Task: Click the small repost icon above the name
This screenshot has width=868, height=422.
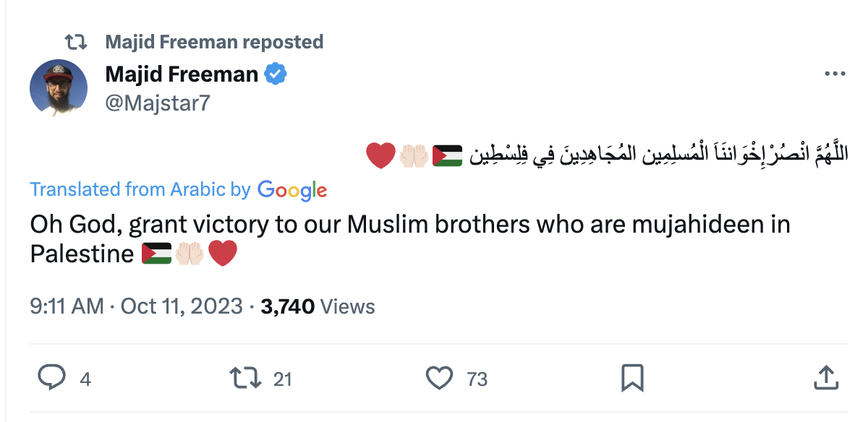Action: click(76, 42)
